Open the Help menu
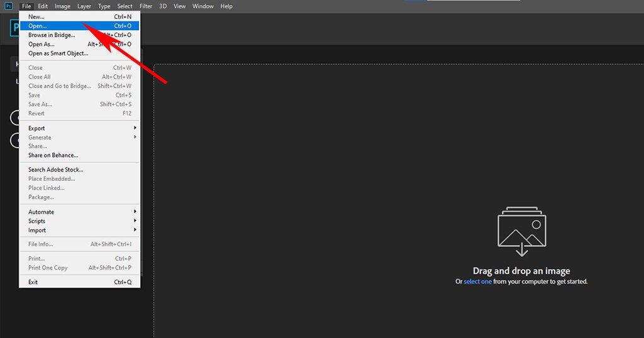The image size is (644, 338). point(226,6)
